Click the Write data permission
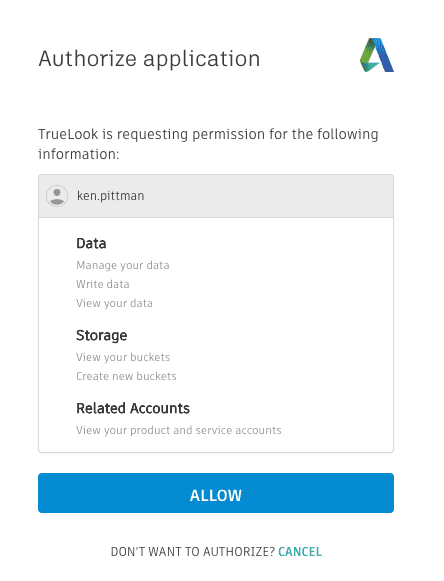Viewport: 444px width, 581px height. (103, 284)
